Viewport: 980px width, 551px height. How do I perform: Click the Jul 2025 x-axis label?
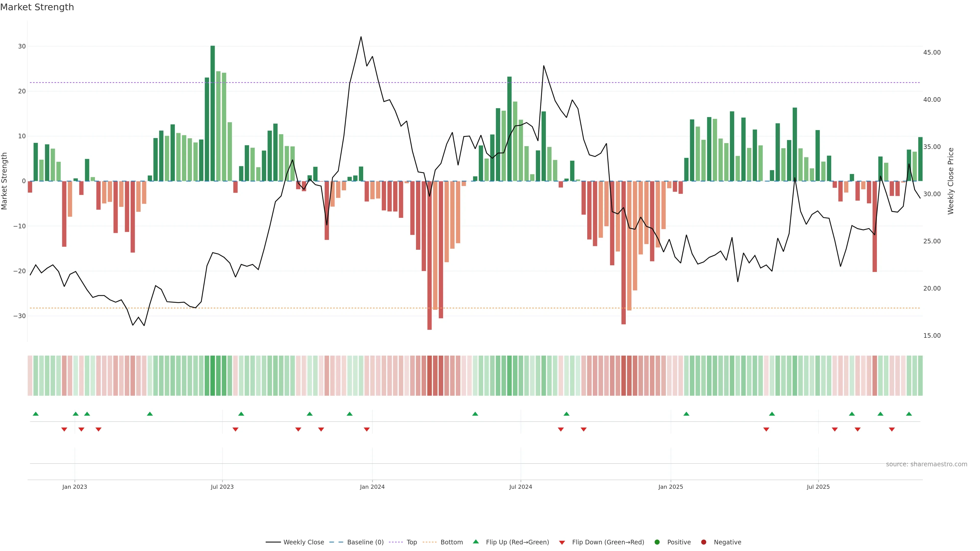[x=818, y=487]
